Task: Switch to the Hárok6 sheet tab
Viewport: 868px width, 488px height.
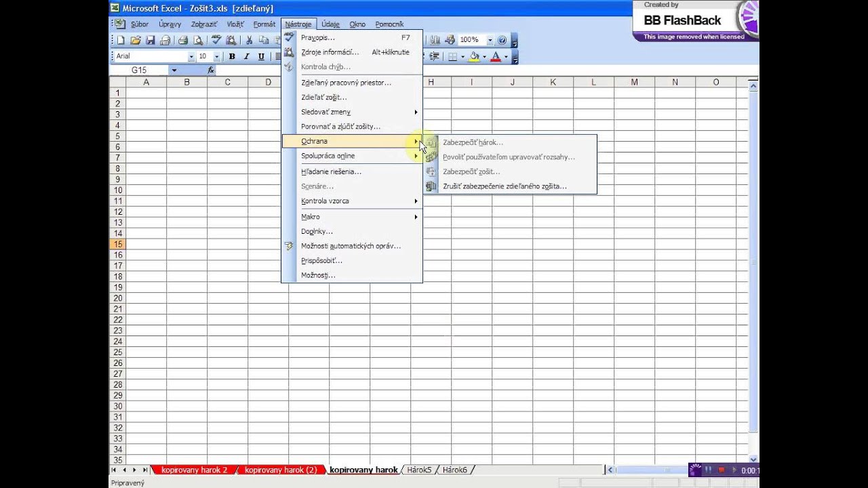Action: pyautogui.click(x=454, y=470)
